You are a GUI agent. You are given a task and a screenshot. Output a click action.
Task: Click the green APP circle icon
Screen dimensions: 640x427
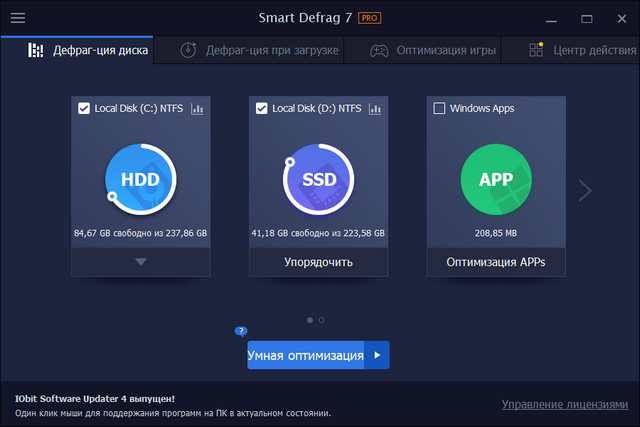point(496,180)
